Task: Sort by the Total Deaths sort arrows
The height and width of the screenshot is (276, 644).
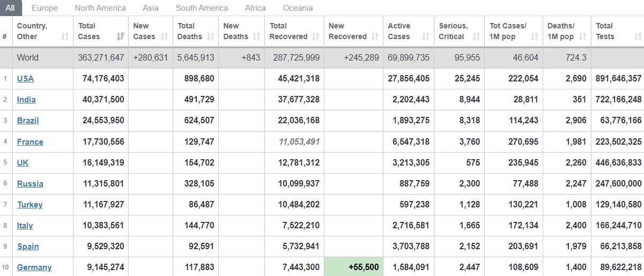Action: pyautogui.click(x=211, y=37)
